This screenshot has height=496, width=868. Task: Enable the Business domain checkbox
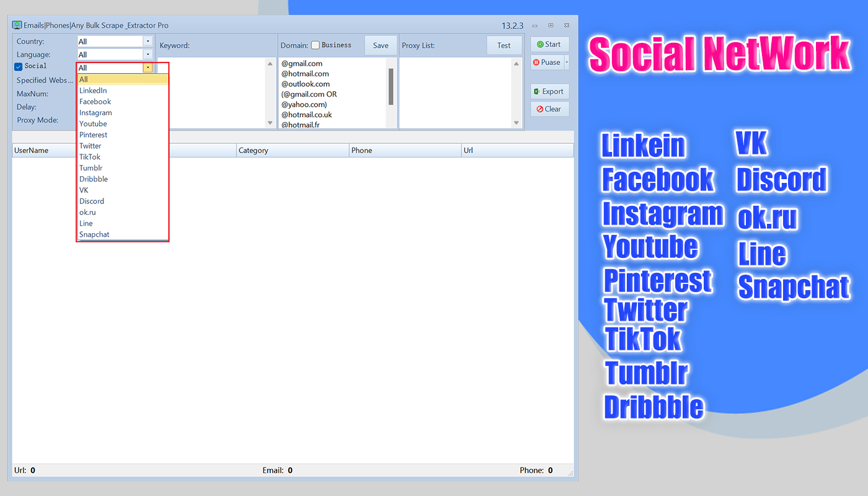[x=316, y=45]
